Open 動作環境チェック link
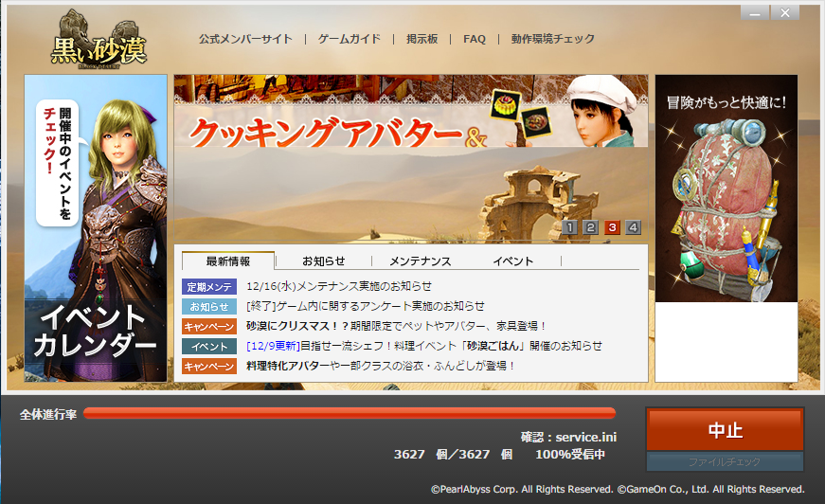The width and height of the screenshot is (825, 504). coord(552,39)
